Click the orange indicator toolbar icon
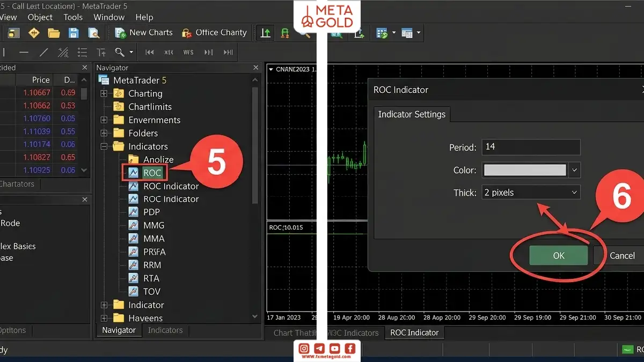This screenshot has height=362, width=644. pos(285,33)
